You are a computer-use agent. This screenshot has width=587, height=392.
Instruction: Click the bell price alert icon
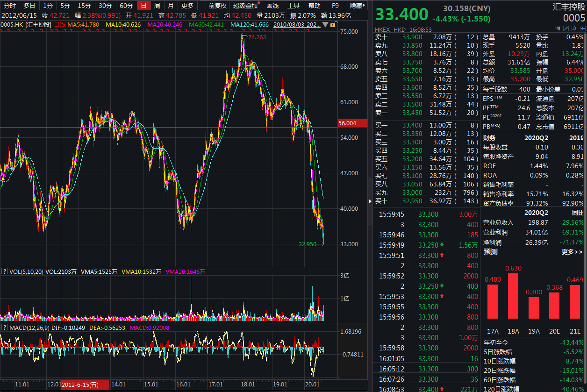tap(573, 29)
